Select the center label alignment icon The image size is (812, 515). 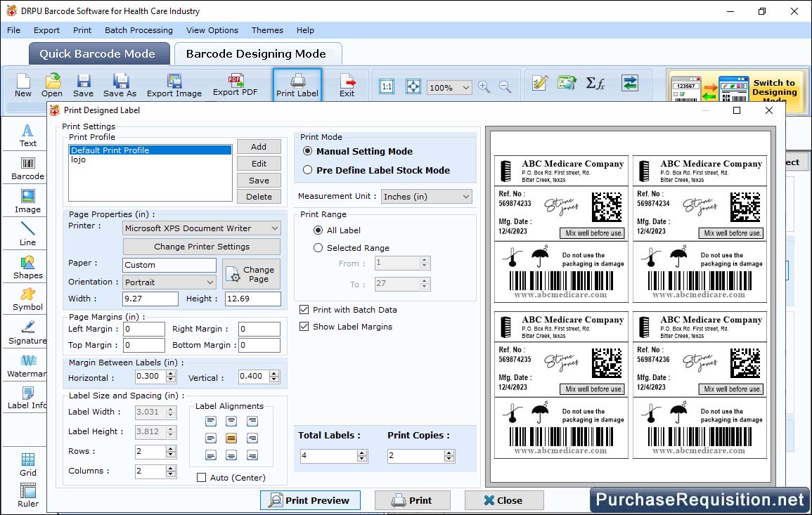[x=231, y=438]
